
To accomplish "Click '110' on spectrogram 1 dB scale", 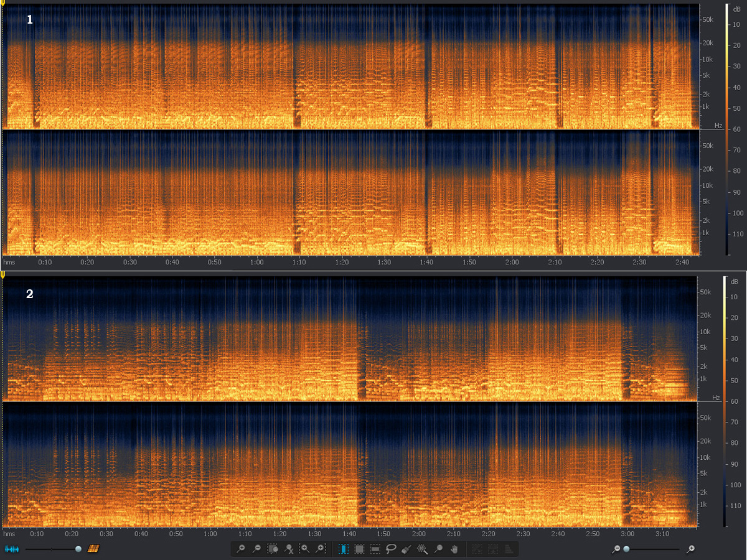I will point(738,234).
